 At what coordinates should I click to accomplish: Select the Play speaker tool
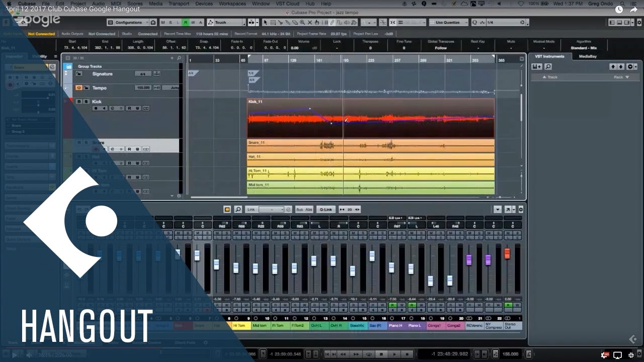347,23
